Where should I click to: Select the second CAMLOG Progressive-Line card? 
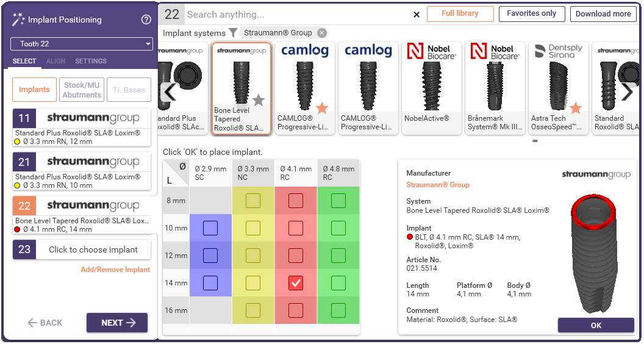click(368, 88)
